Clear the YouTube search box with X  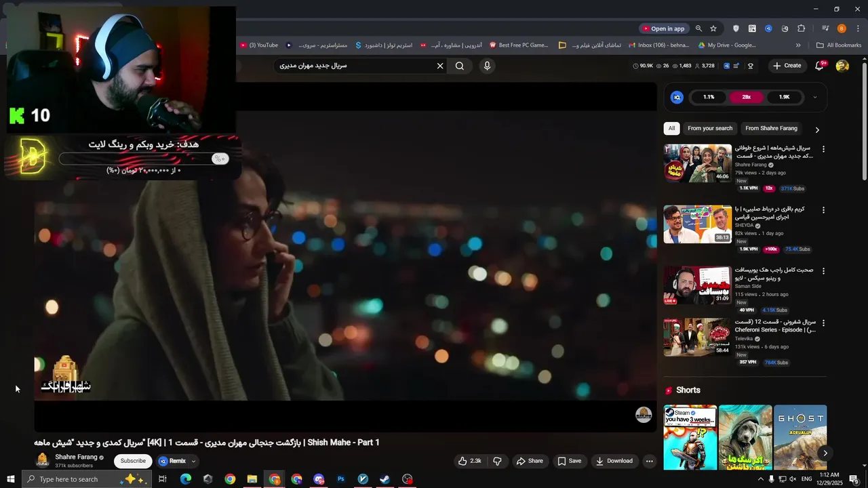point(440,66)
